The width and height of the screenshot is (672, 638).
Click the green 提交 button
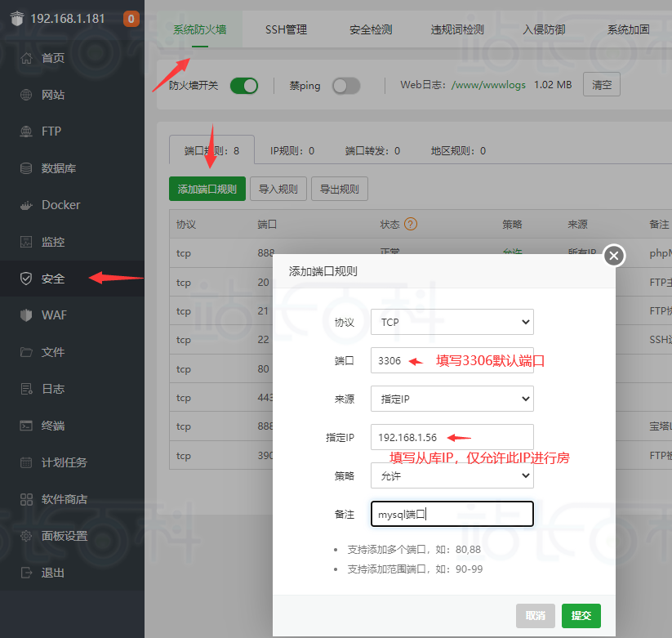click(x=581, y=615)
